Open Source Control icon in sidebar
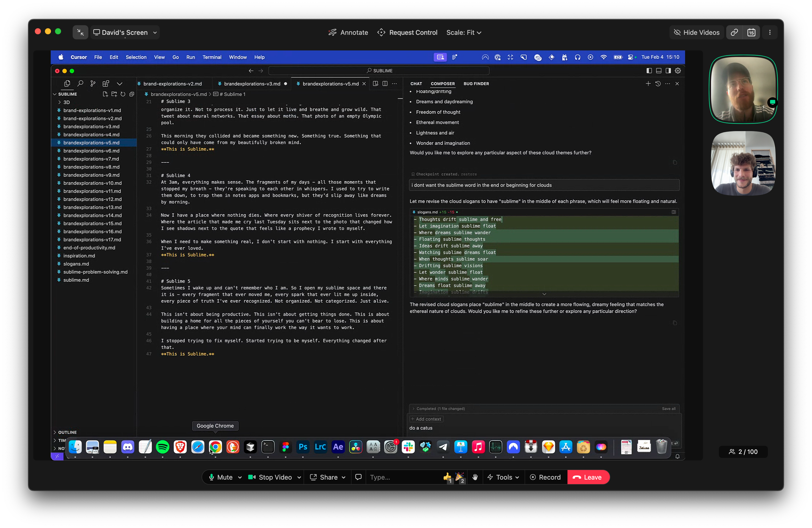812x528 pixels. point(93,83)
